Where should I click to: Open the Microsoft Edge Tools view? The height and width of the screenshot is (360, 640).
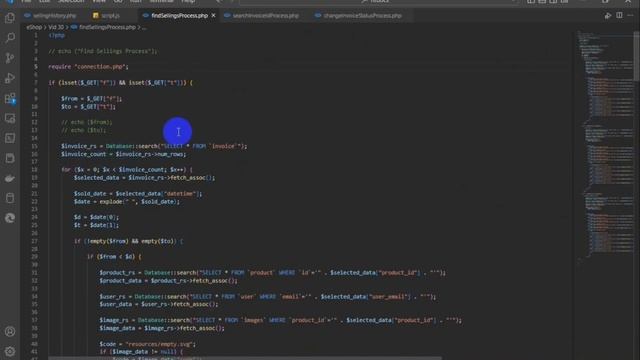[10, 218]
